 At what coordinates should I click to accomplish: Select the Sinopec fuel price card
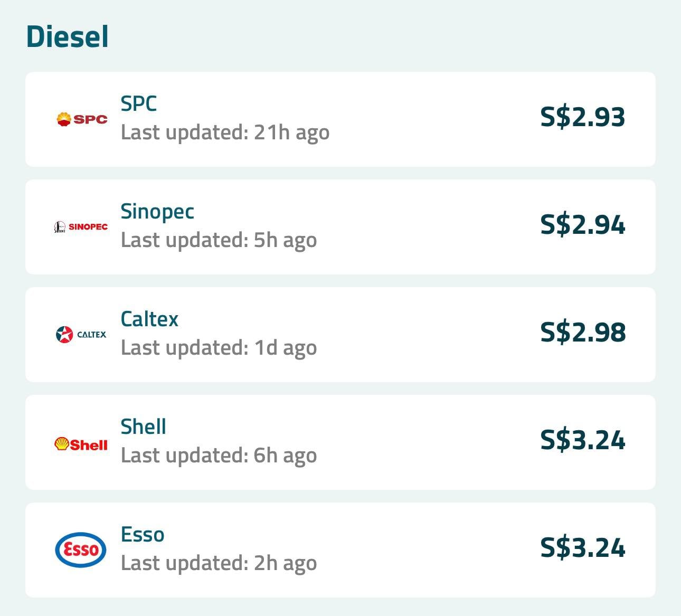pyautogui.click(x=340, y=226)
